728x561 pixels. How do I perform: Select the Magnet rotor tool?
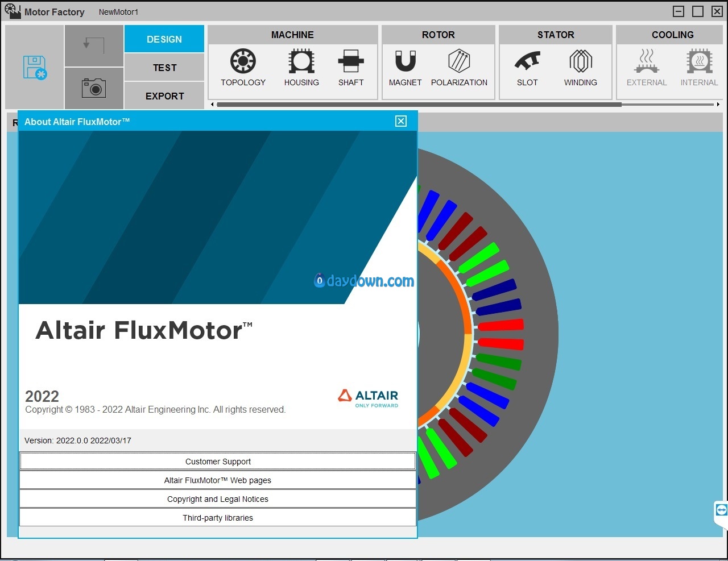pos(406,68)
